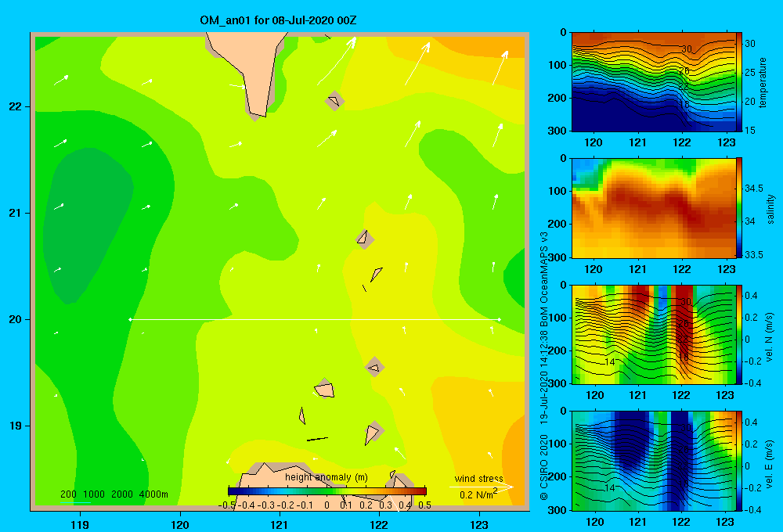Viewport: 783px width, 532px height.
Task: Click the "height anomaly (m)" label
Action: (x=327, y=477)
